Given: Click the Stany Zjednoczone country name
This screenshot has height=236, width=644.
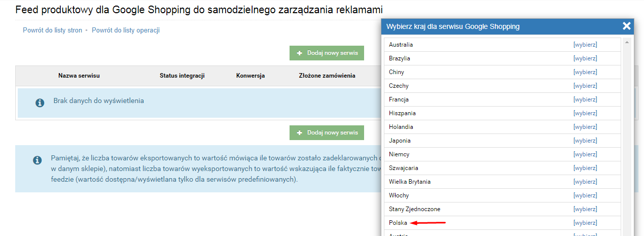Looking at the screenshot, I should 414,209.
